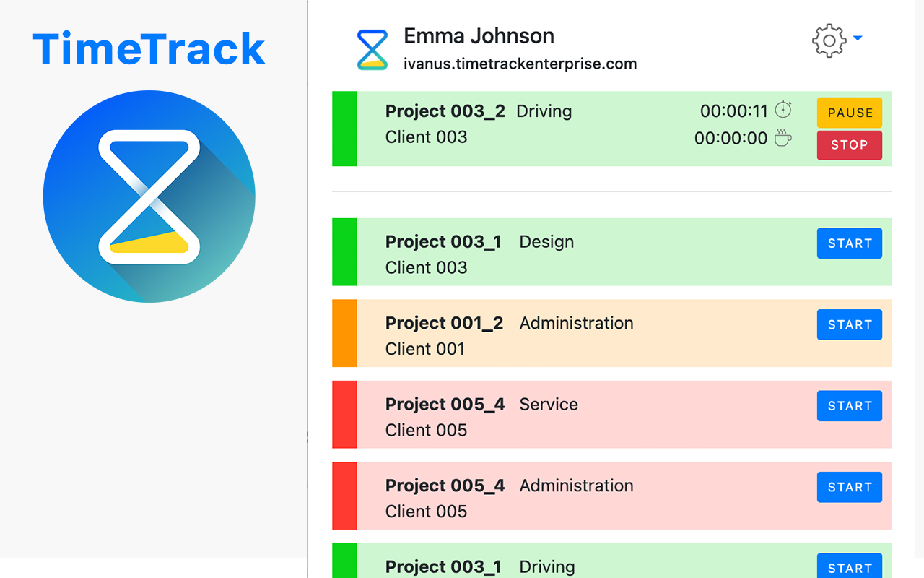Screen dimensions: 924x578
Task: Click the stopwatch icon beside the work timer
Action: pyautogui.click(x=783, y=108)
